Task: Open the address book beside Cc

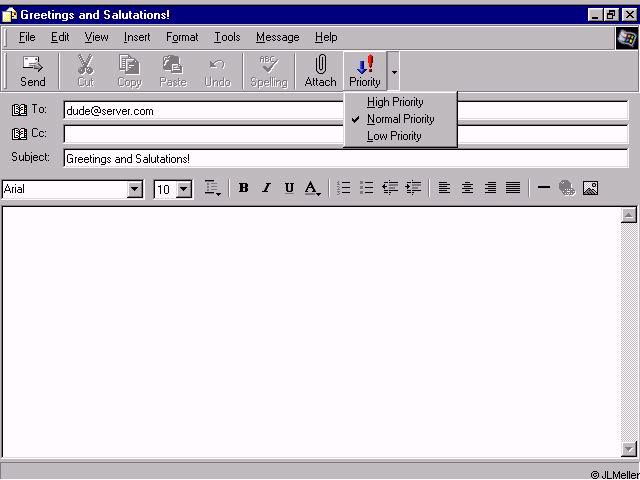Action: click(19, 133)
